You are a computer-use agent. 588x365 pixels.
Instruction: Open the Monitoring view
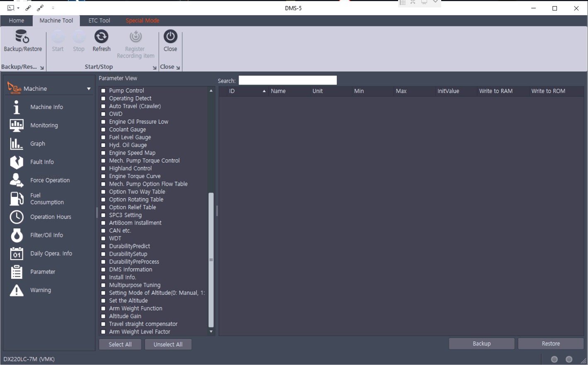[x=44, y=125]
